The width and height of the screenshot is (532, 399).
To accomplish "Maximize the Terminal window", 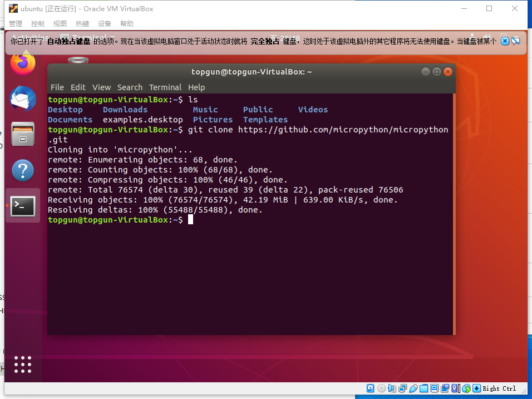I will tap(437, 72).
